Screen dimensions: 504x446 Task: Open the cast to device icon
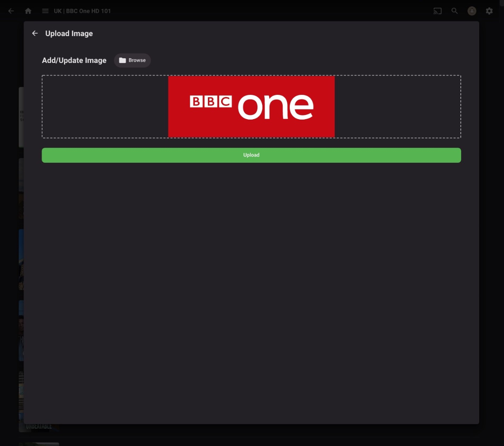[x=438, y=11]
